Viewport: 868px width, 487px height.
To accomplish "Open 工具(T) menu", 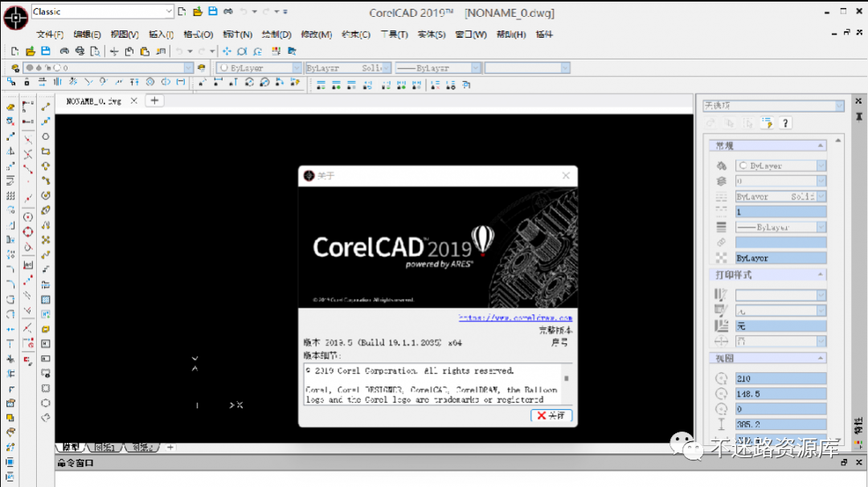I will [394, 35].
